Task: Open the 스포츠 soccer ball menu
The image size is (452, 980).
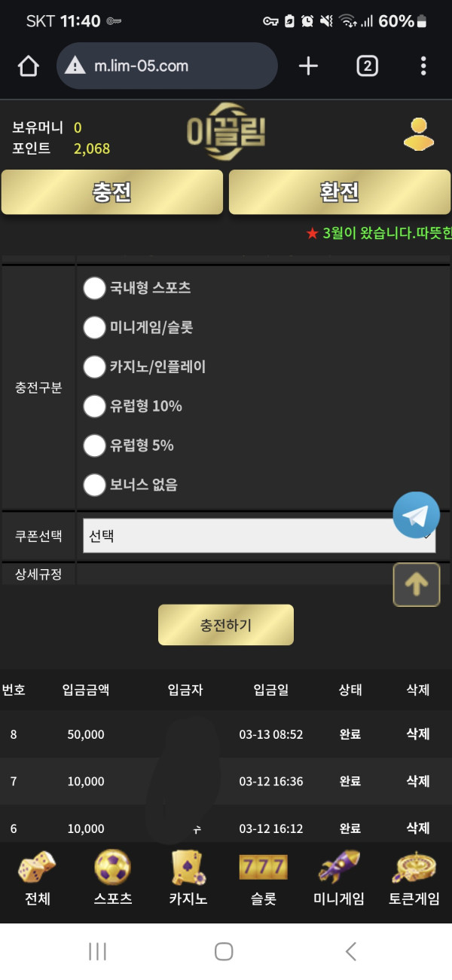Action: (113, 868)
